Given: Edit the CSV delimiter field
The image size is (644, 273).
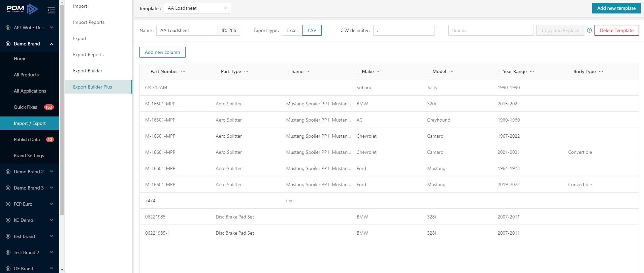Looking at the screenshot, I should tap(404, 30).
